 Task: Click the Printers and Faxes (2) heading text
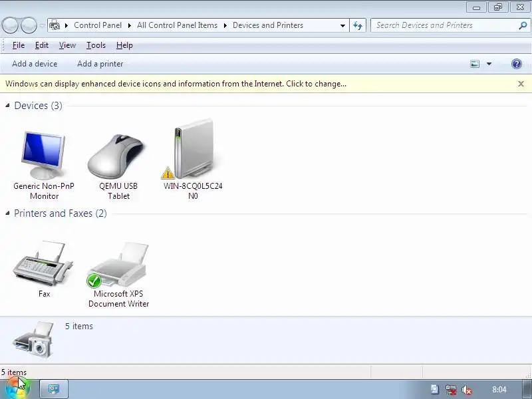pos(61,213)
